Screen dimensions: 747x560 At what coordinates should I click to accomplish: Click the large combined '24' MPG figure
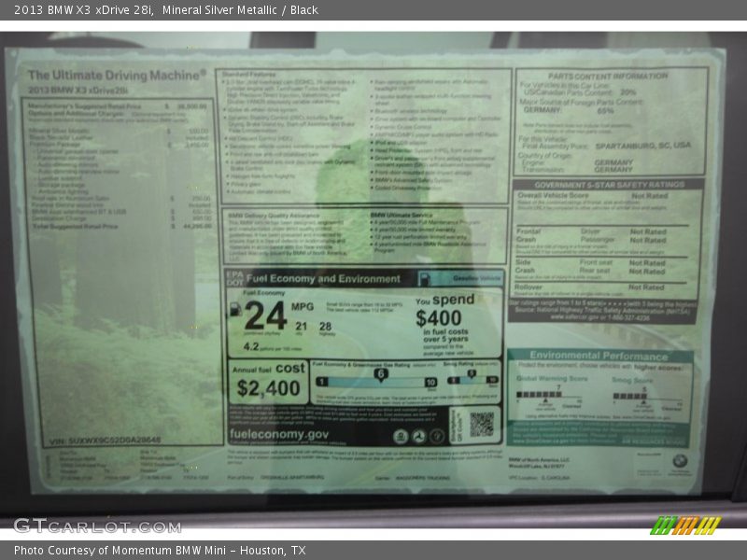tap(265, 315)
